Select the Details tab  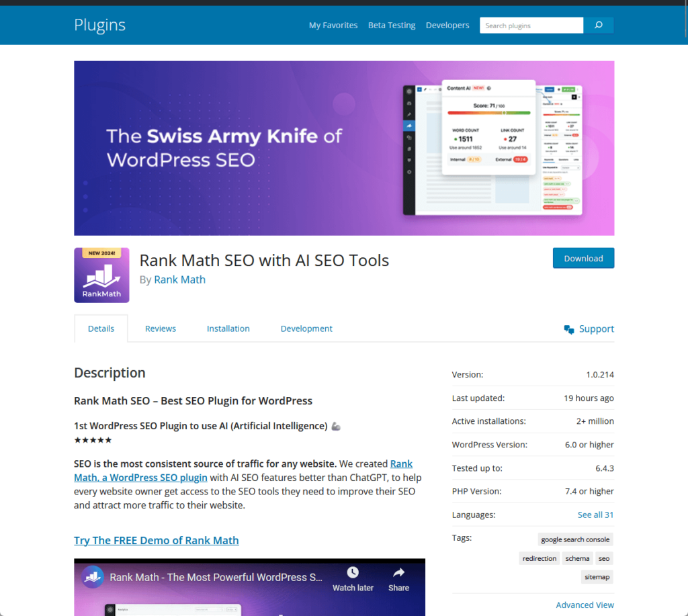click(x=101, y=328)
